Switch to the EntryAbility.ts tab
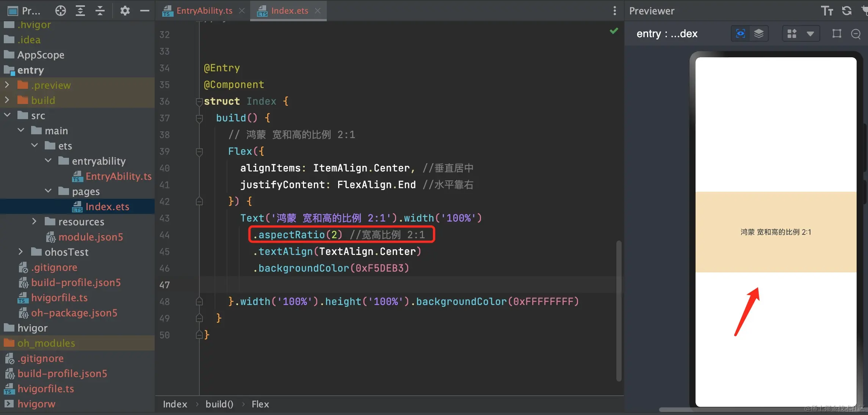Viewport: 868px width, 415px height. pyautogui.click(x=204, y=11)
